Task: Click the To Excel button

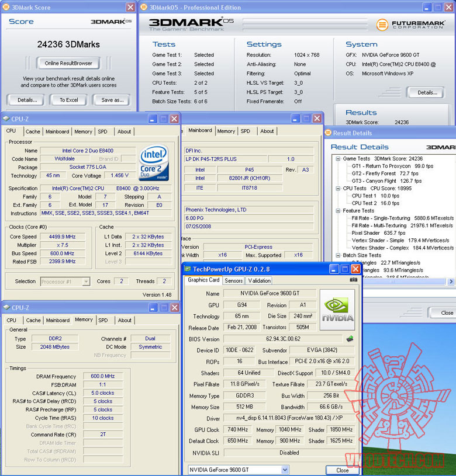Action: [x=68, y=100]
